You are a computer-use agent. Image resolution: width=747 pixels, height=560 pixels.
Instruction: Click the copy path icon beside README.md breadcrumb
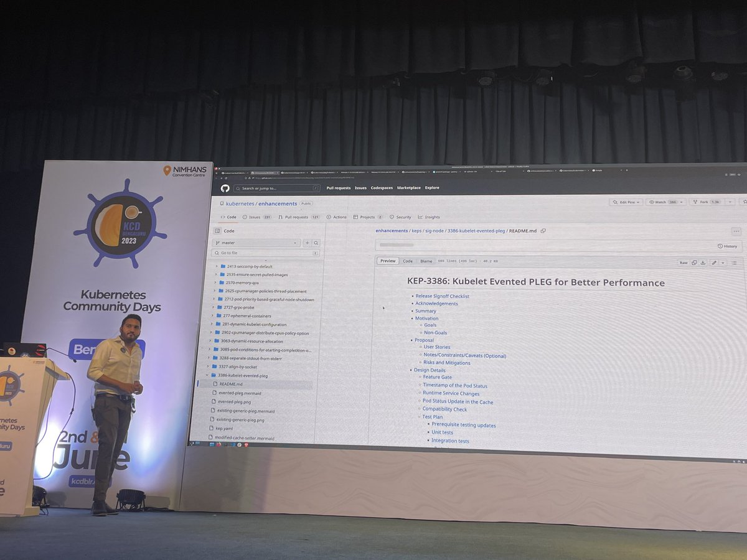(543, 230)
